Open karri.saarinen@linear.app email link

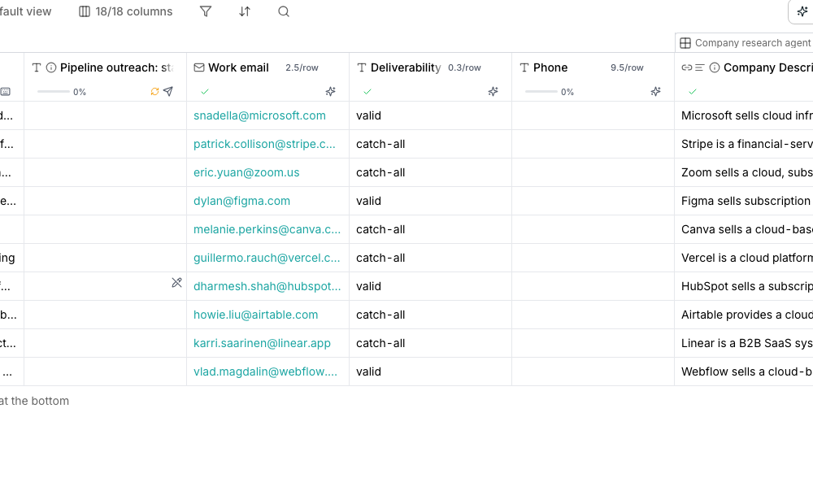pos(262,343)
